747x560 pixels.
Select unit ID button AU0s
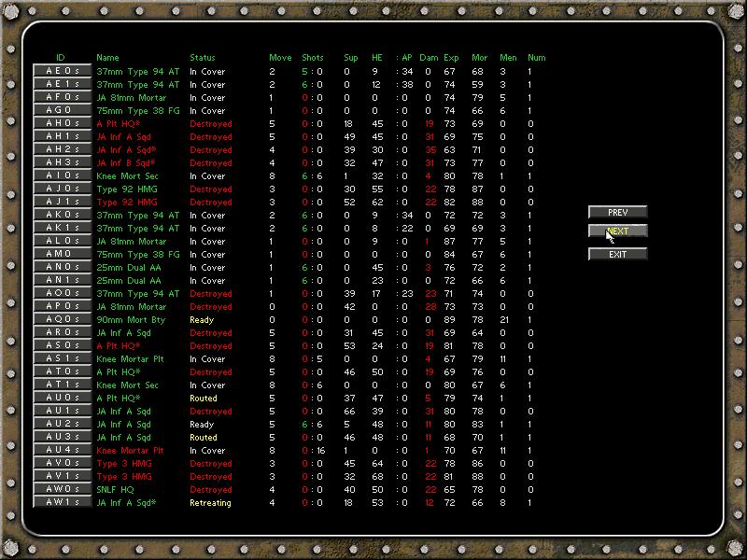[x=62, y=399]
